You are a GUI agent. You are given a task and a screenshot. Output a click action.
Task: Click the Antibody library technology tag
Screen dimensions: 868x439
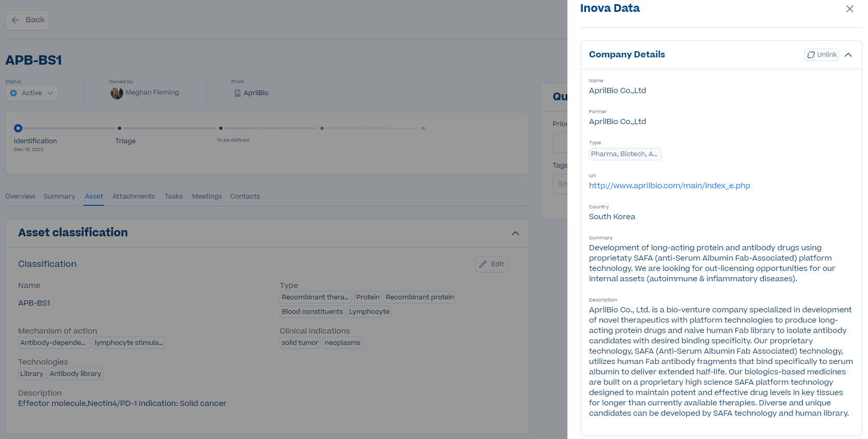(x=75, y=374)
